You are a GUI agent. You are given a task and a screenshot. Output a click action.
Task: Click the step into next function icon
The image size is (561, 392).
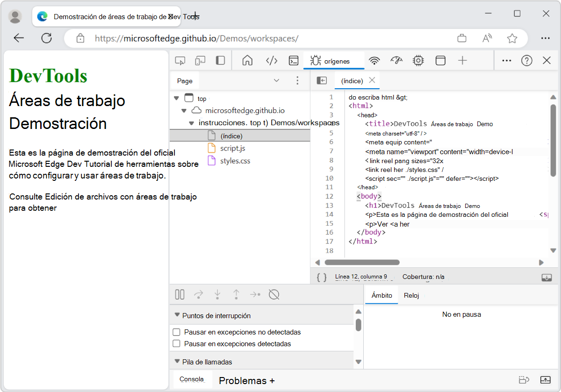click(217, 294)
